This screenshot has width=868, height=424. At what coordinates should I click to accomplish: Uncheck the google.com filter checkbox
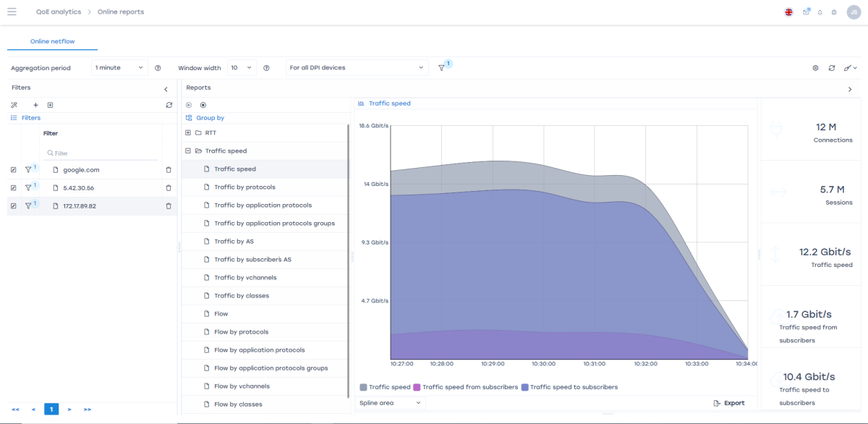[x=14, y=169]
